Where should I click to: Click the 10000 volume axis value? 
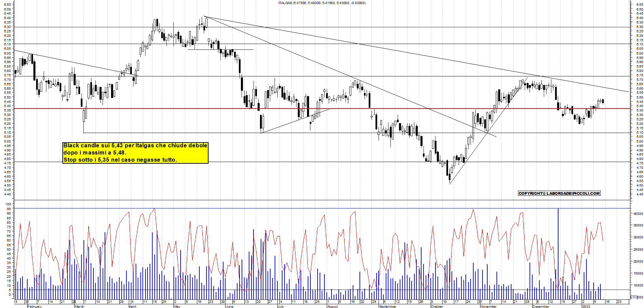pyautogui.click(x=638, y=285)
